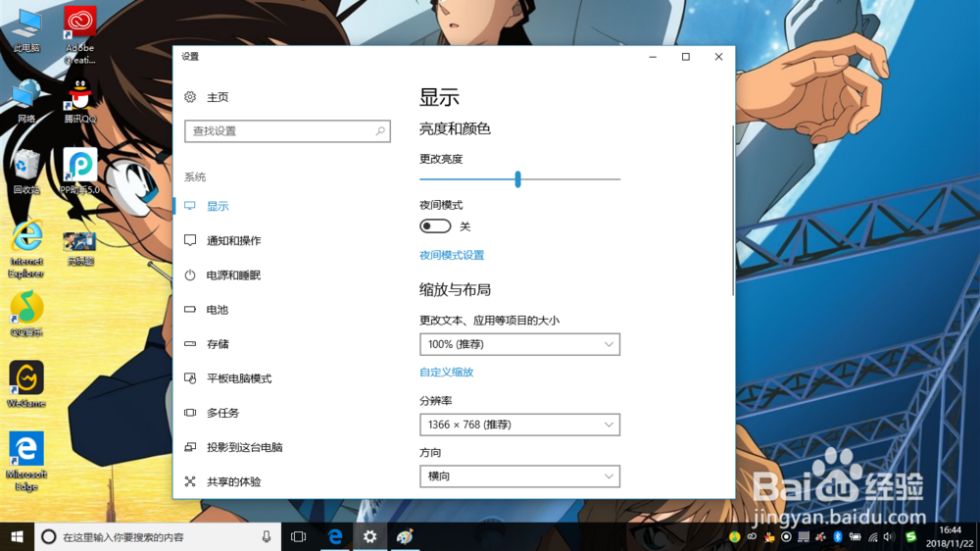Open the Windows Start button
980x551 pixels.
pyautogui.click(x=17, y=536)
